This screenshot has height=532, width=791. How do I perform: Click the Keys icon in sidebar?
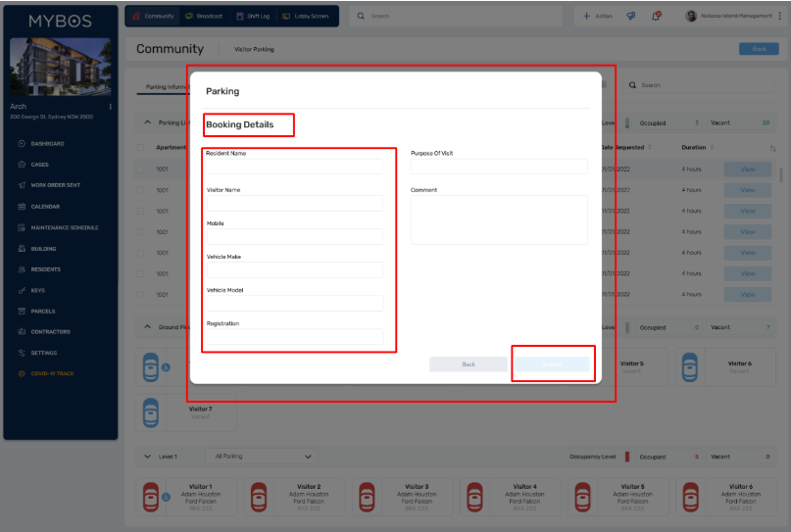pyautogui.click(x=22, y=290)
